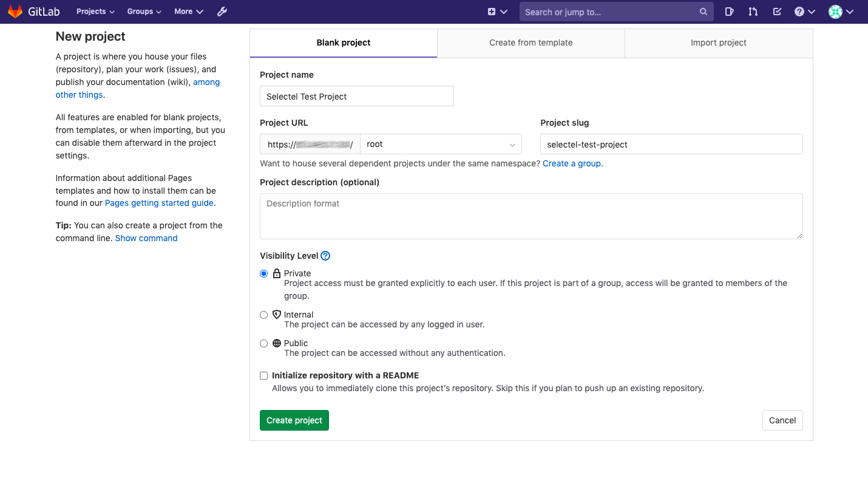
Task: Open the root namespace dropdown
Action: coord(441,144)
